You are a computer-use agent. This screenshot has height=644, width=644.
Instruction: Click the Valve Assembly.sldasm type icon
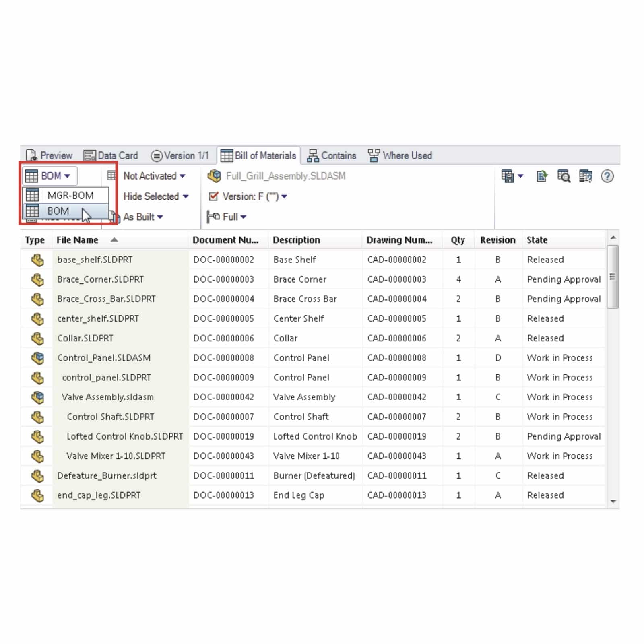click(37, 397)
